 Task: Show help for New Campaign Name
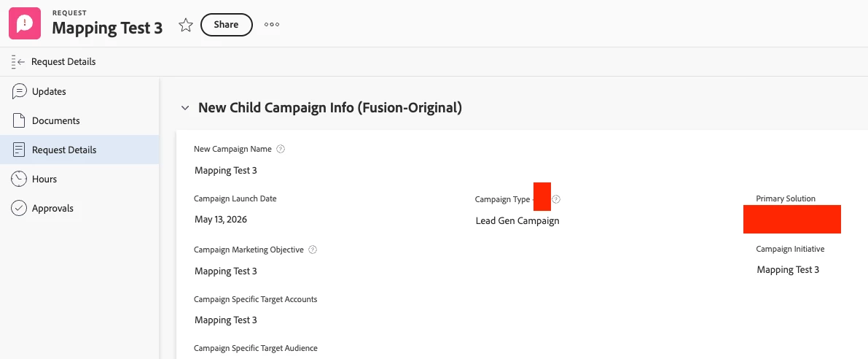pos(281,149)
